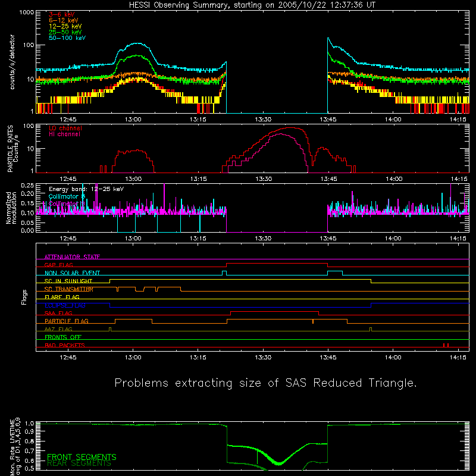Select the cyan 50-100 keV legend label
Screen dimensions: 476x476
point(67,38)
